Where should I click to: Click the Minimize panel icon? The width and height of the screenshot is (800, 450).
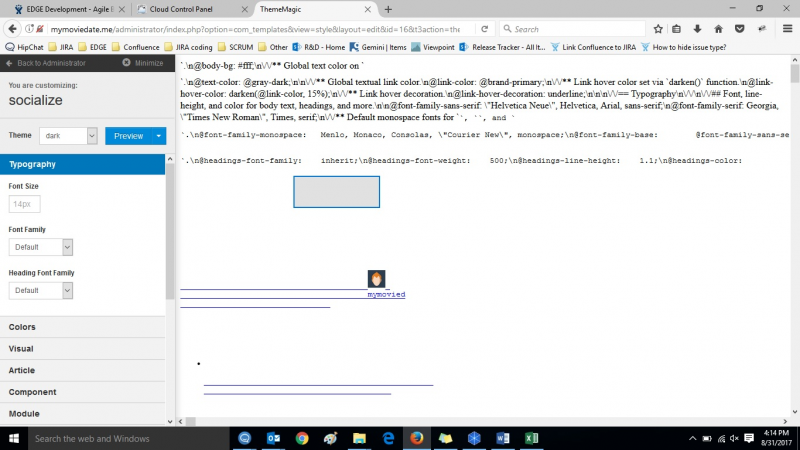(127, 63)
